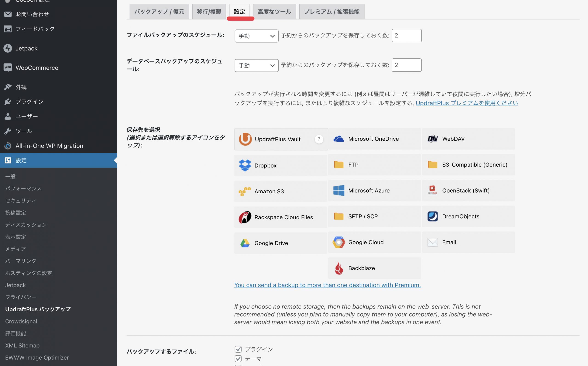Open file backup schedule 手動 dropdown
588x366 pixels.
pos(256,36)
